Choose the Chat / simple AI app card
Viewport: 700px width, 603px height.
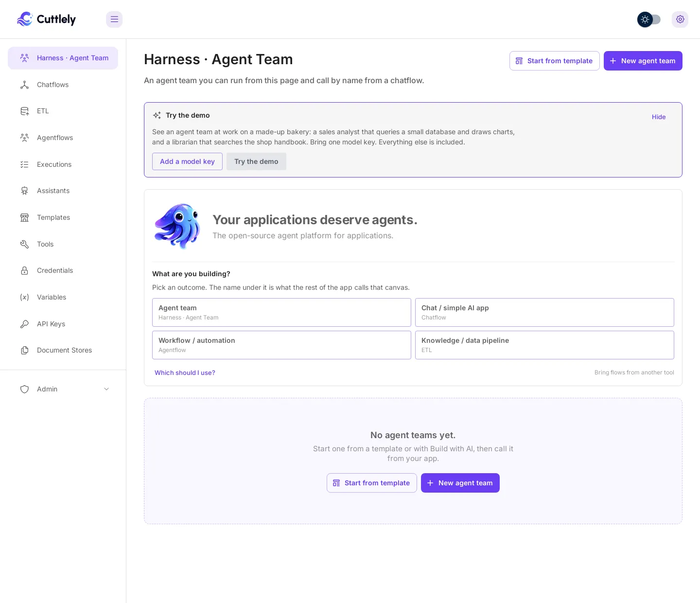point(544,312)
